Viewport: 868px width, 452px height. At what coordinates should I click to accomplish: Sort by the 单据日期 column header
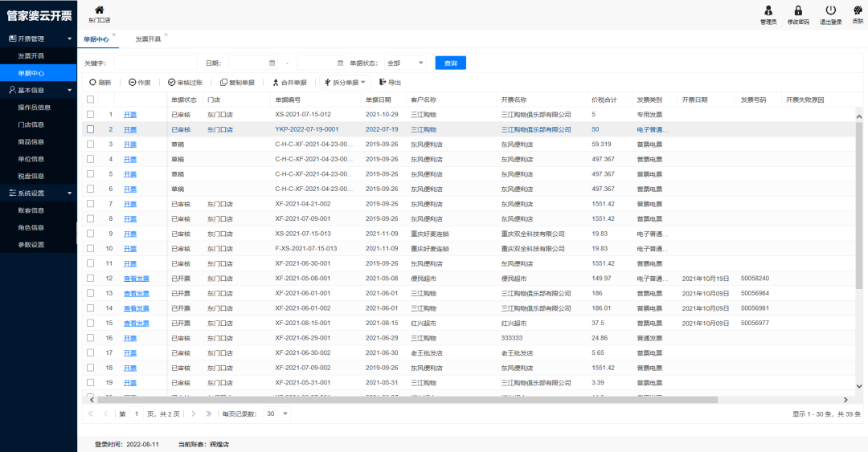click(x=378, y=100)
